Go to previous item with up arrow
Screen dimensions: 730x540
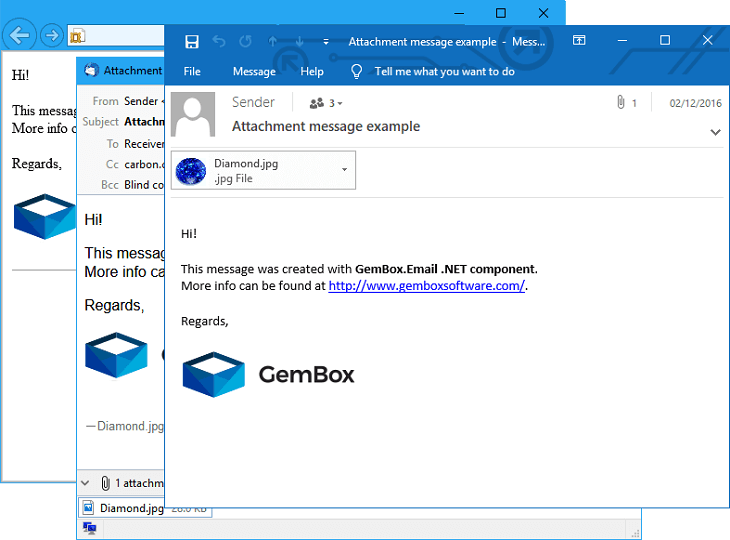(273, 42)
